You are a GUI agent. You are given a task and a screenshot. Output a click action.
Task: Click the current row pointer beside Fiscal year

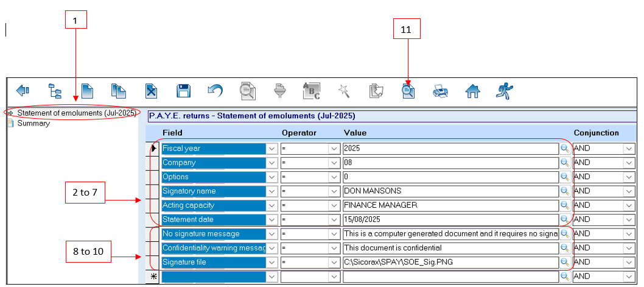point(153,149)
